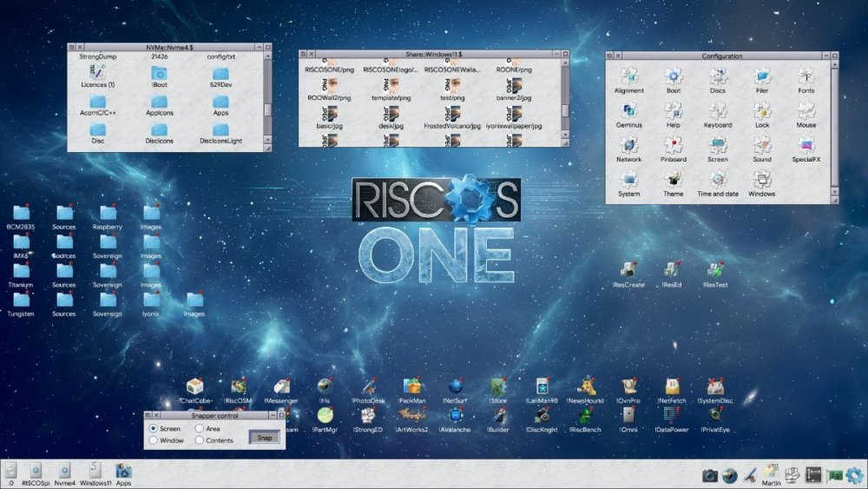Launch the !ResEd pinboard icon

click(x=672, y=274)
